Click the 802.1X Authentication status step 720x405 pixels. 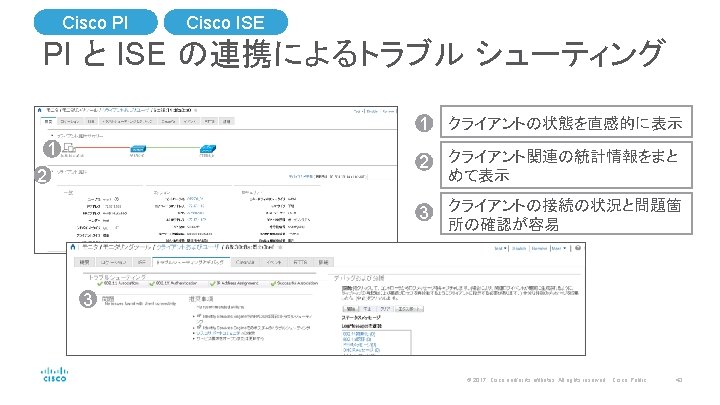tap(173, 283)
